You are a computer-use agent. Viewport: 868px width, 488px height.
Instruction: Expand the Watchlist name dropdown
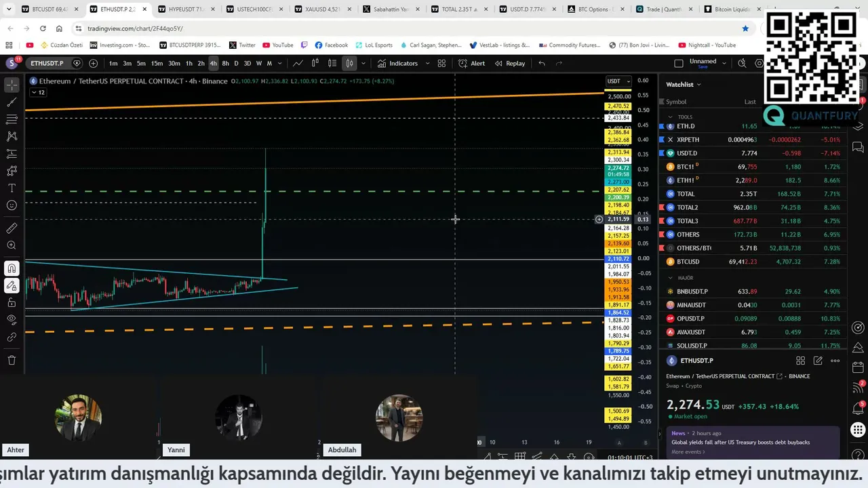click(683, 84)
